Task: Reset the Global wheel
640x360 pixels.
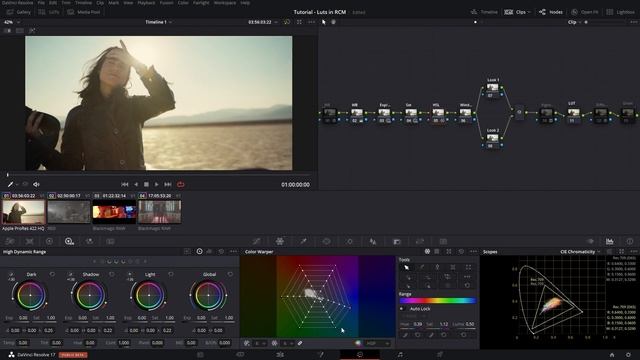Action: tap(230, 274)
